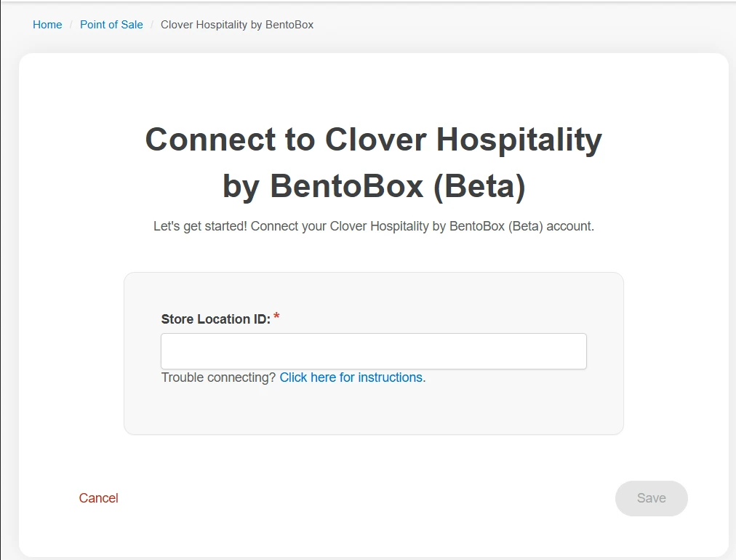Go to Home via breadcrumb link

coord(47,25)
